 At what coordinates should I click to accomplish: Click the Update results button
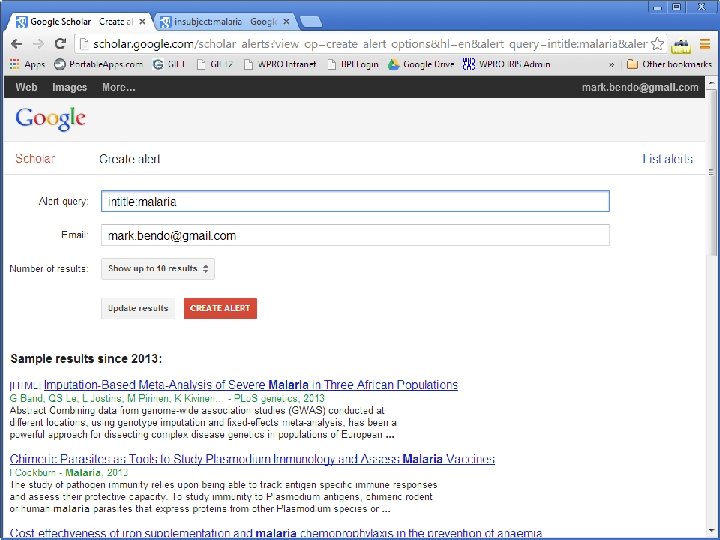click(138, 308)
